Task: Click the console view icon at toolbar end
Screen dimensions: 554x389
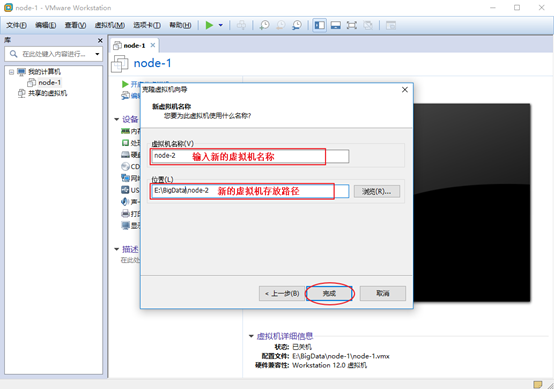Action: click(x=391, y=25)
